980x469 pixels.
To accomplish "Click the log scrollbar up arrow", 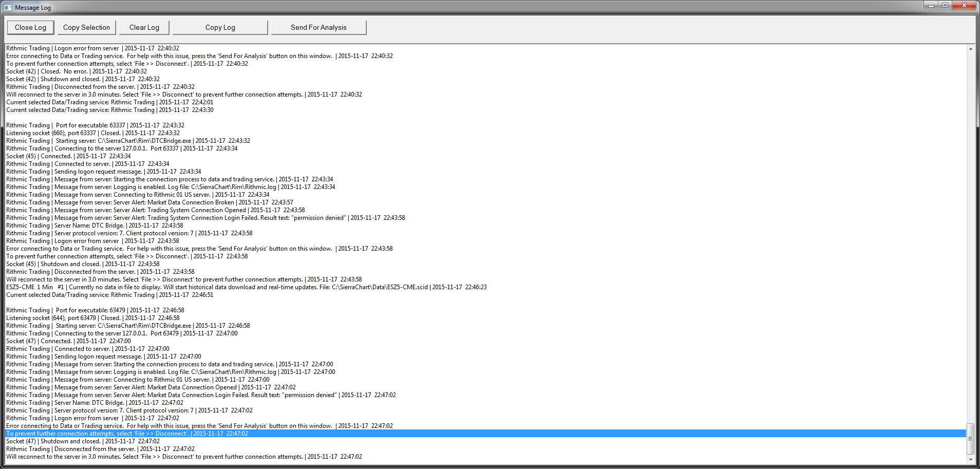I will (x=971, y=49).
